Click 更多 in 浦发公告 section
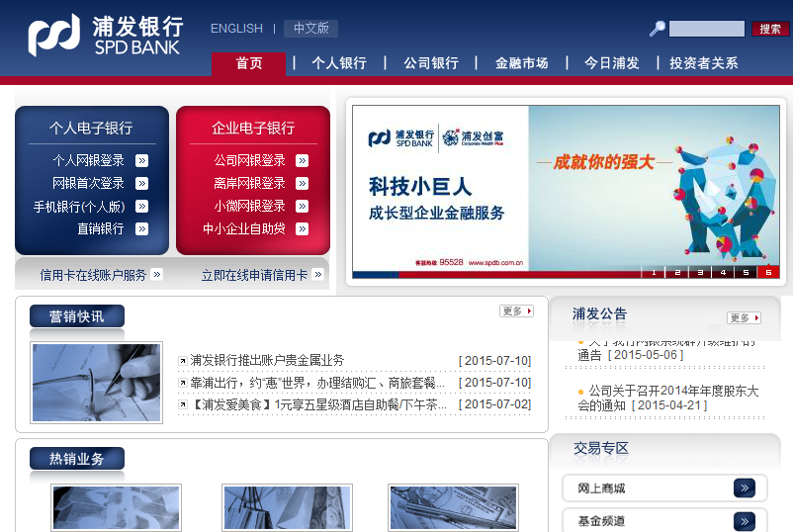Image resolution: width=793 pixels, height=532 pixels. click(744, 318)
